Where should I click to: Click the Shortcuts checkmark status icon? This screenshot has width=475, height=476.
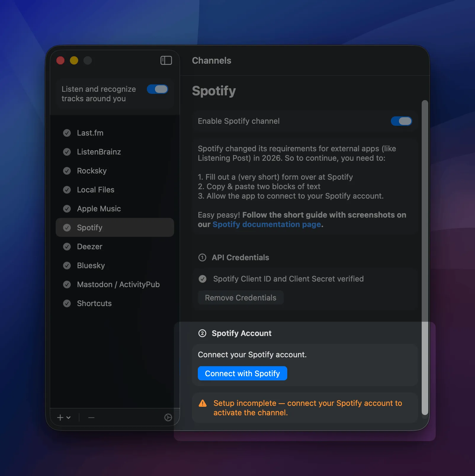point(67,303)
